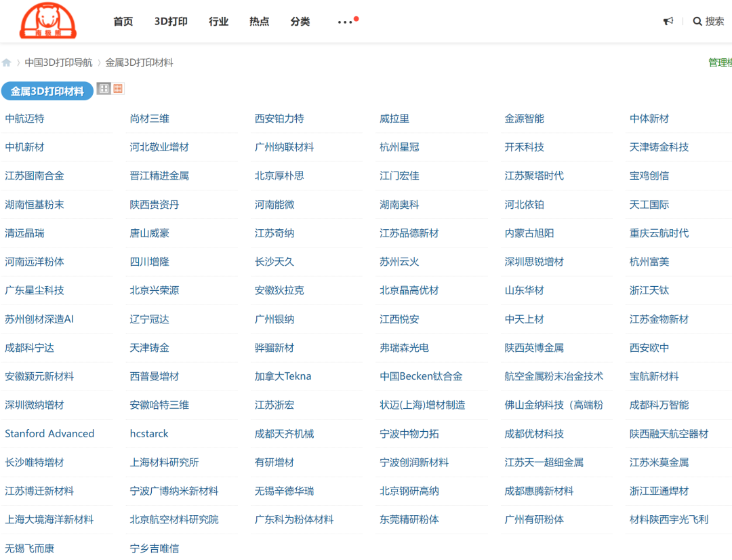Click the home icon in breadcrumb
This screenshot has height=560, width=732.
(x=7, y=63)
